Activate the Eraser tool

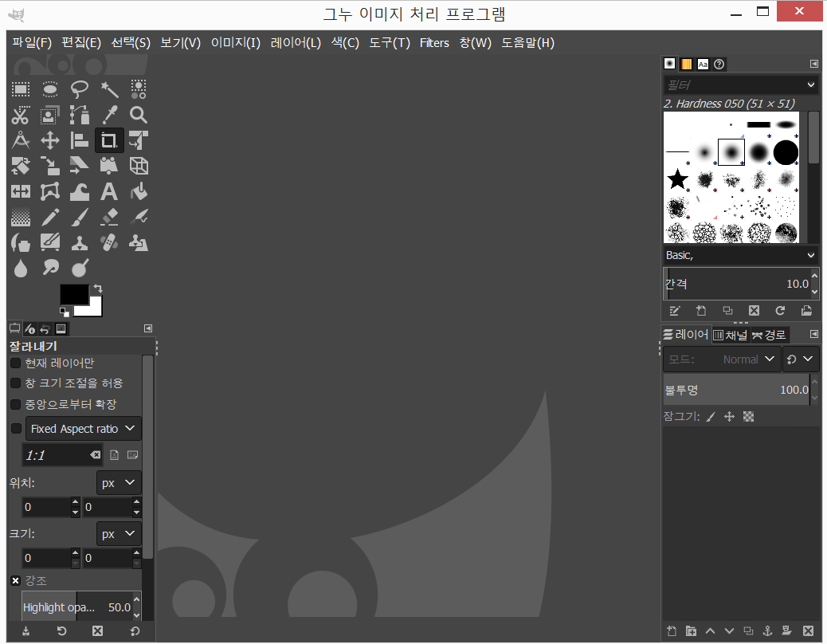tap(109, 217)
